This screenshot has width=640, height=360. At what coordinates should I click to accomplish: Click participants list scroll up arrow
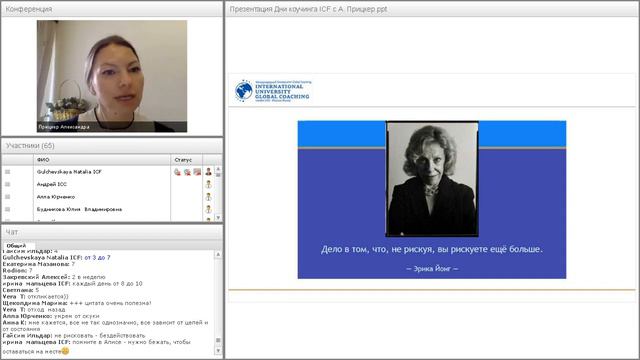pyautogui.click(x=218, y=169)
